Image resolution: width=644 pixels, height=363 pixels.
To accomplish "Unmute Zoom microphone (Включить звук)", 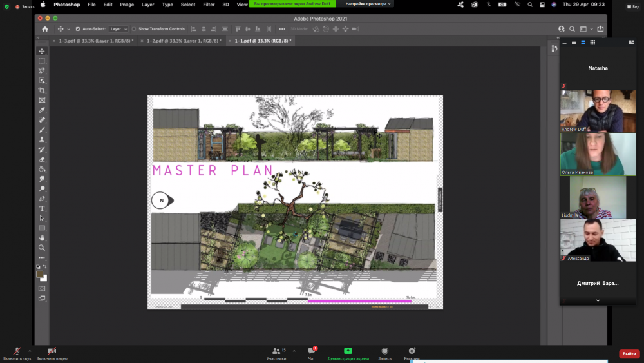I will (x=17, y=353).
